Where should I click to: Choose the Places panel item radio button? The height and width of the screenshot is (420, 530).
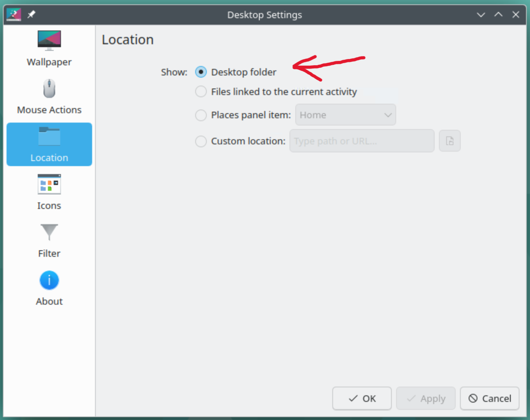click(x=201, y=115)
